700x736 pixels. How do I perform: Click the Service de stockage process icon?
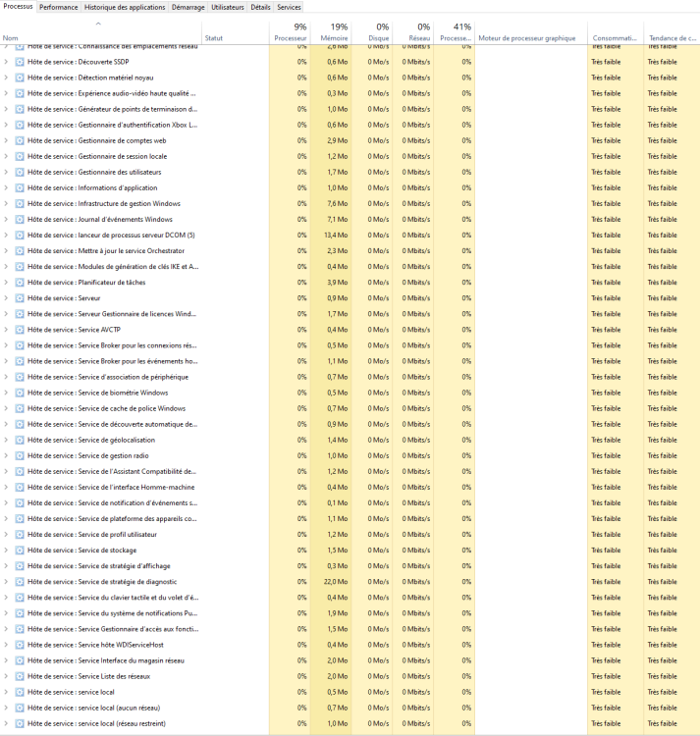20,550
